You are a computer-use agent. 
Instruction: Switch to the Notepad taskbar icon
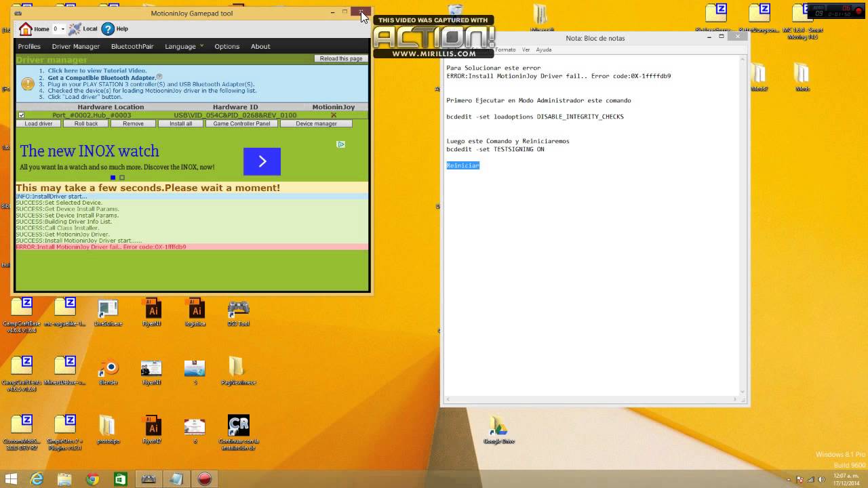click(176, 479)
